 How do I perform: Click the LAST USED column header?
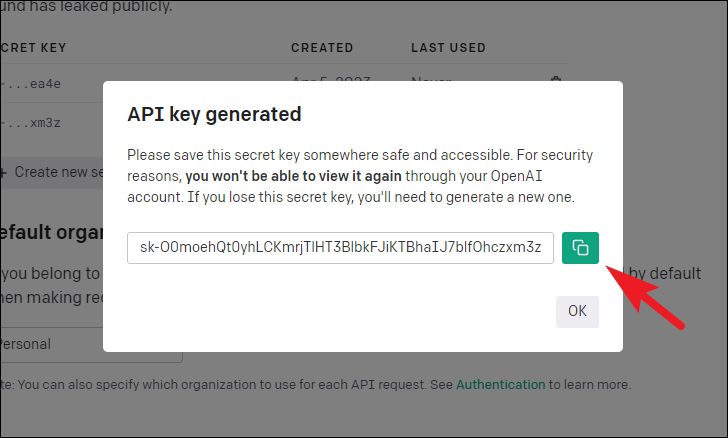(448, 48)
